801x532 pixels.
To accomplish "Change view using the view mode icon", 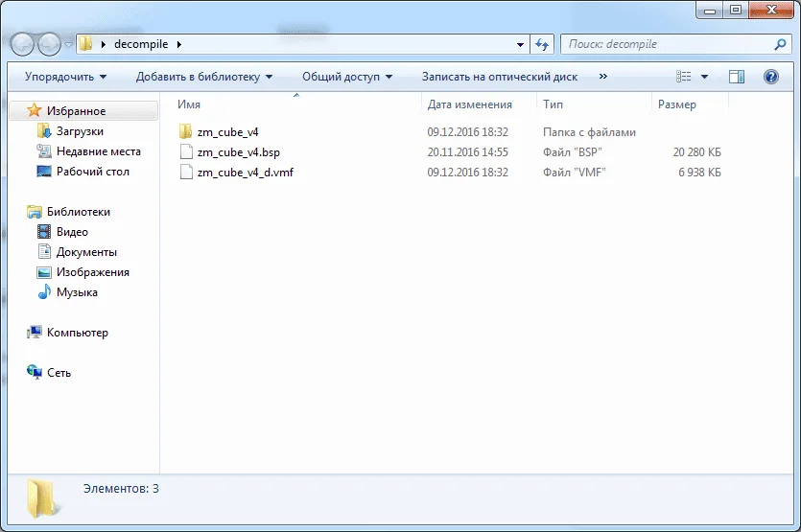I will [x=684, y=77].
